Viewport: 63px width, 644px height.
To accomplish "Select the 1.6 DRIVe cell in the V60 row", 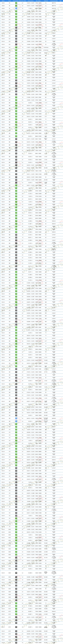I will click(46, 369).
